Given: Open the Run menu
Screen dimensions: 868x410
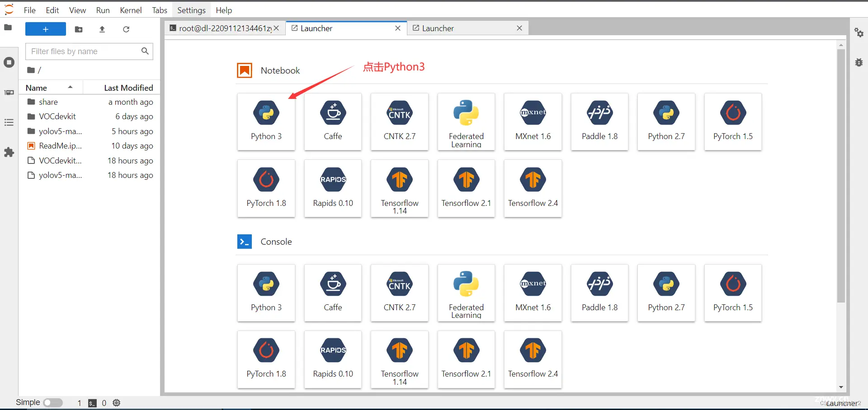Looking at the screenshot, I should (x=103, y=10).
